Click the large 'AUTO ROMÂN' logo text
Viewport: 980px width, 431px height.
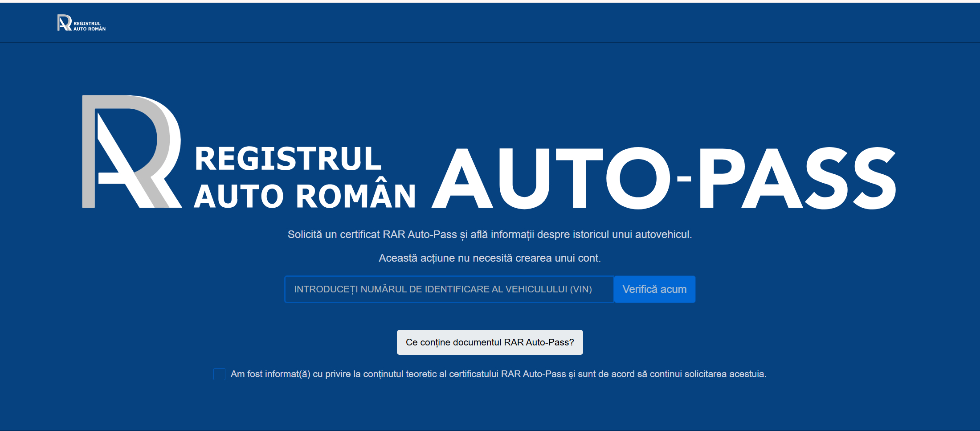(305, 197)
